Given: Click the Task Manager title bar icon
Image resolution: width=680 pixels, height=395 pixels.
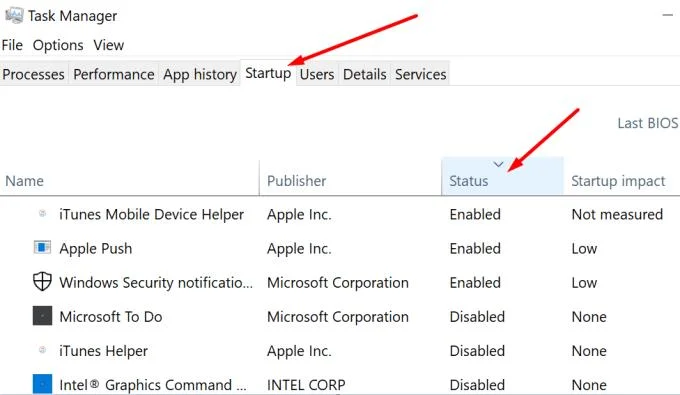Looking at the screenshot, I should pos(14,16).
